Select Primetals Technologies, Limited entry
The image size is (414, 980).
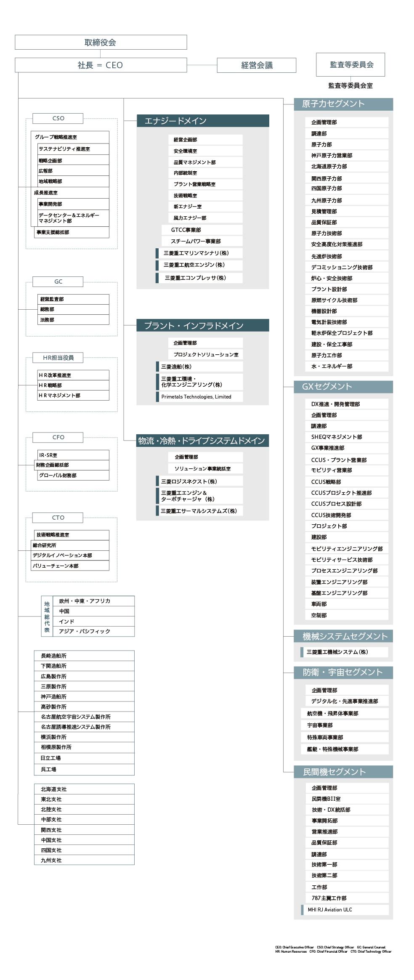[200, 396]
